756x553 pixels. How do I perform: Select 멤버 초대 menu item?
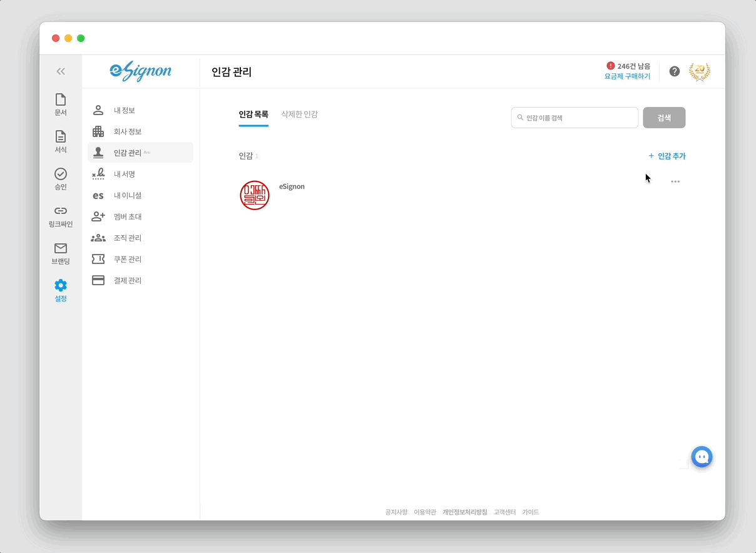click(141, 216)
